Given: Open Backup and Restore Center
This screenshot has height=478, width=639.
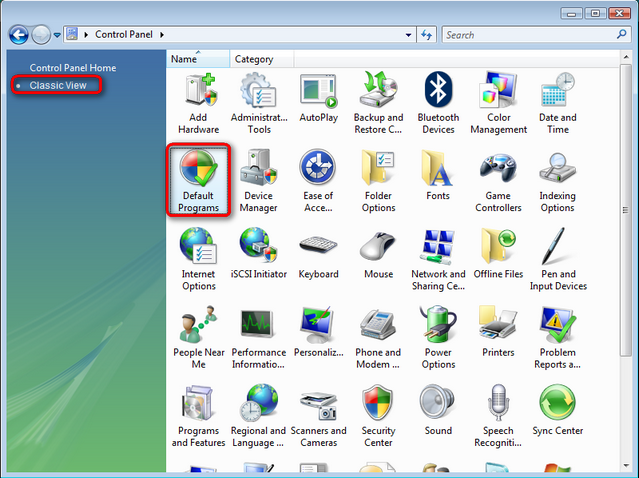Looking at the screenshot, I should (378, 104).
